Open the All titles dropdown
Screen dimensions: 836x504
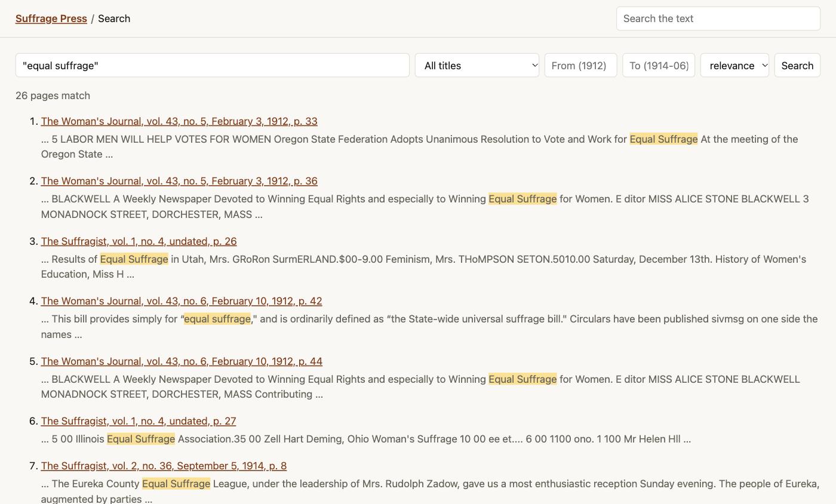[477, 65]
